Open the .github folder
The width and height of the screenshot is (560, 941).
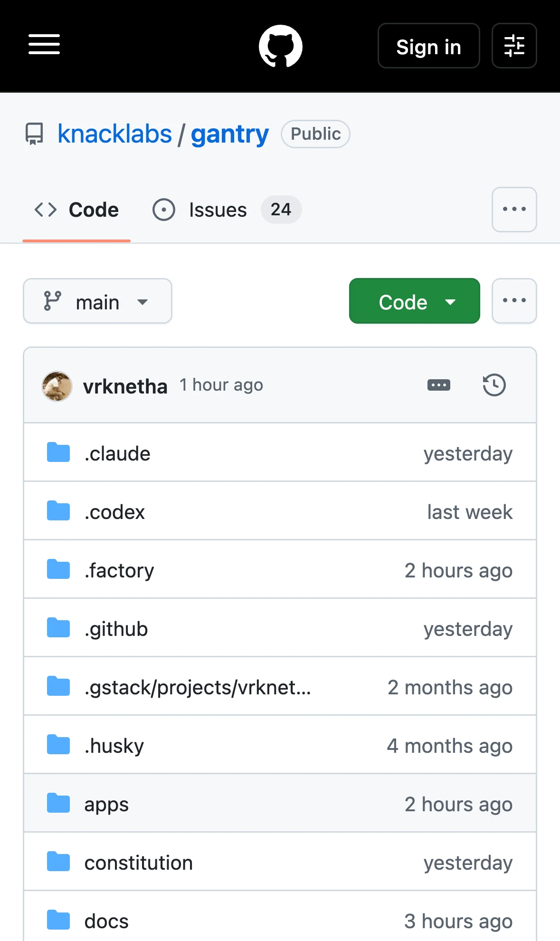(x=116, y=629)
